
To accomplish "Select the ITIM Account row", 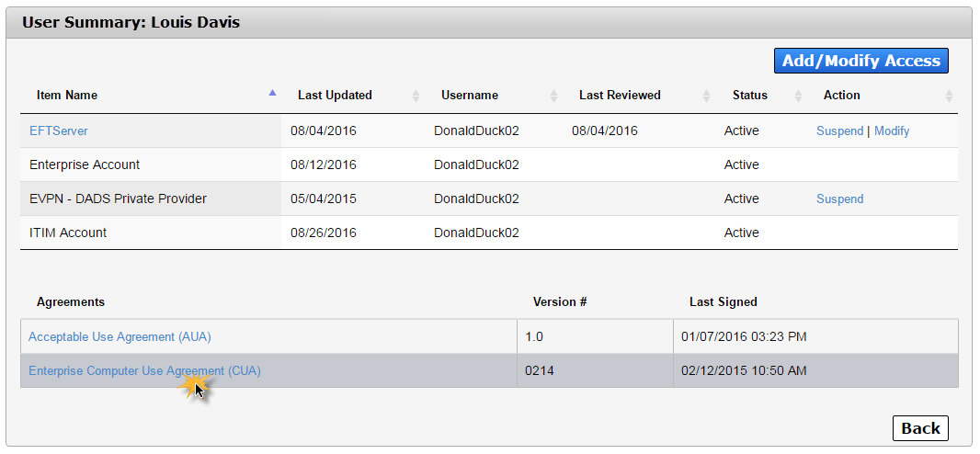I will point(489,233).
